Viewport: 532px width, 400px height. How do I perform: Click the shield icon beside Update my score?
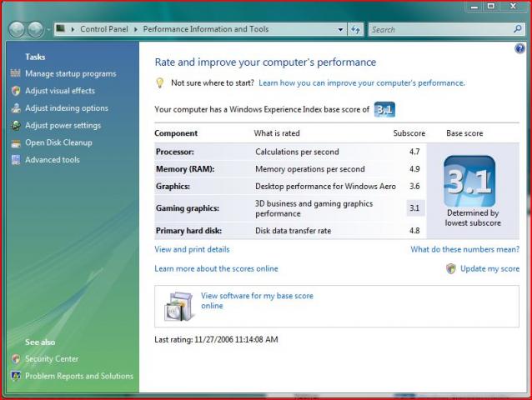450,269
